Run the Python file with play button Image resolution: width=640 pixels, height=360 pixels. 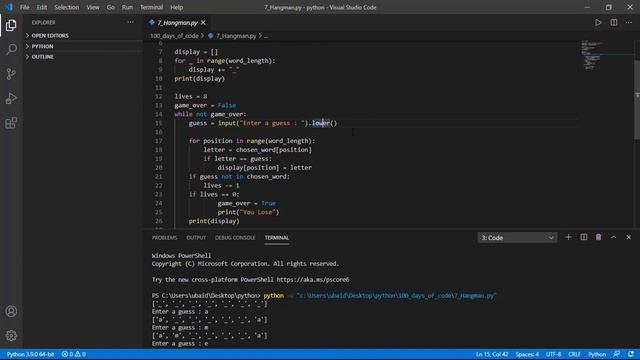pos(598,22)
